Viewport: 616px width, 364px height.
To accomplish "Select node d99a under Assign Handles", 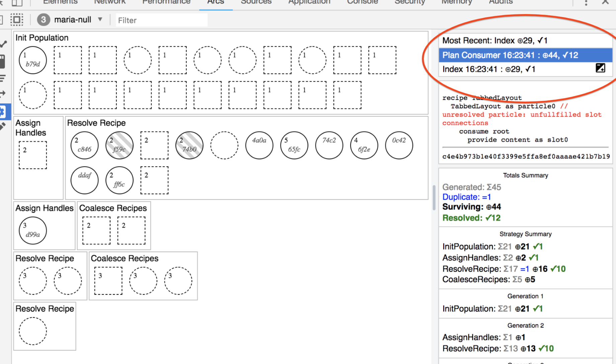I will [32, 230].
